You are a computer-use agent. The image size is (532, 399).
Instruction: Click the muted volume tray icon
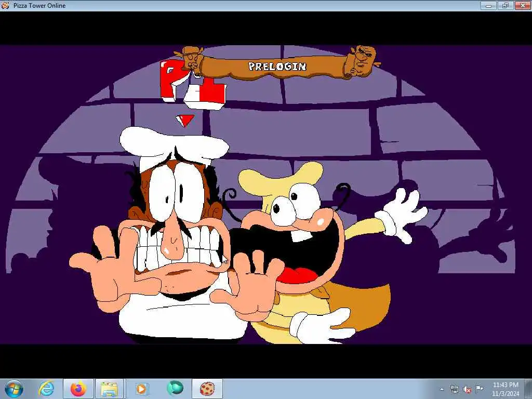[x=467, y=389]
